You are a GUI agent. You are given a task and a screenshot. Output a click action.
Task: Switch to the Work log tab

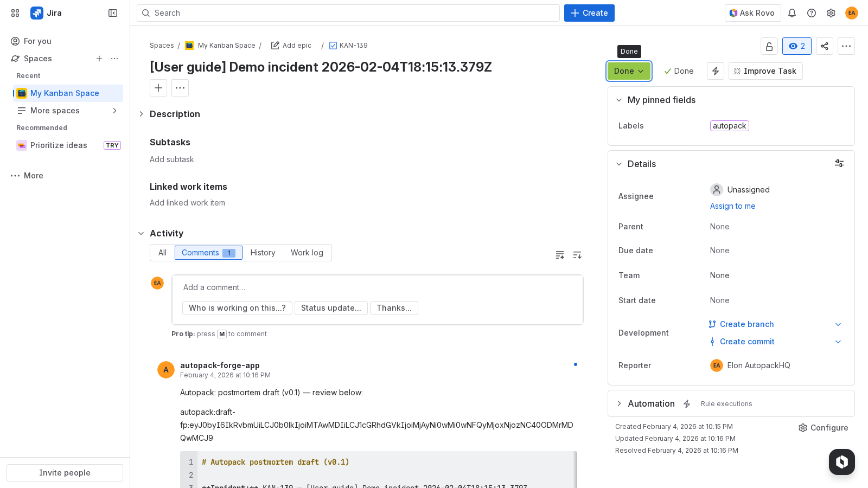tap(307, 252)
